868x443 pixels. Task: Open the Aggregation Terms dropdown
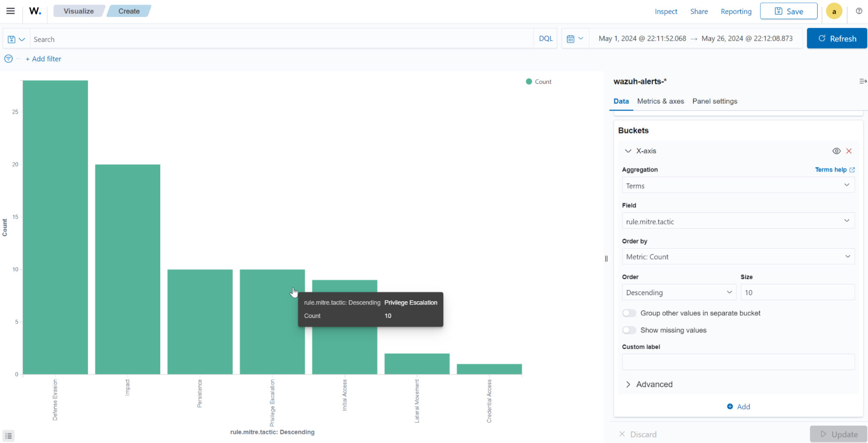(737, 185)
